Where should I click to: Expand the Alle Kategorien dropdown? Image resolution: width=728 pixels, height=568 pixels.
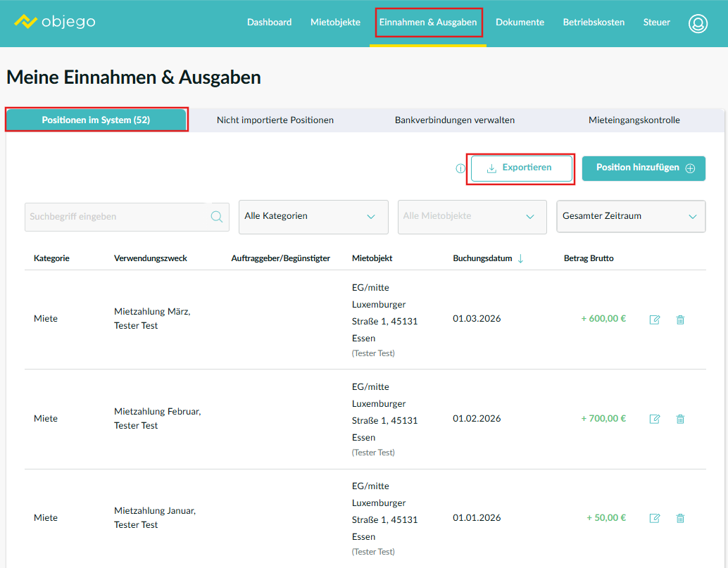(313, 217)
